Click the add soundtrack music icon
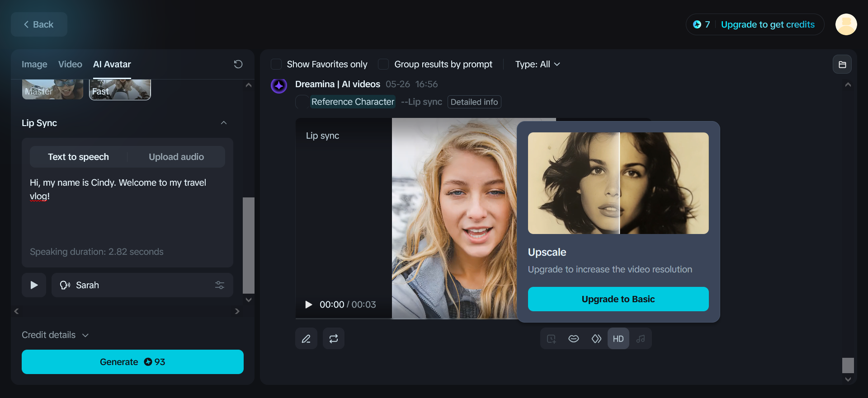The width and height of the screenshot is (868, 398). pyautogui.click(x=641, y=339)
